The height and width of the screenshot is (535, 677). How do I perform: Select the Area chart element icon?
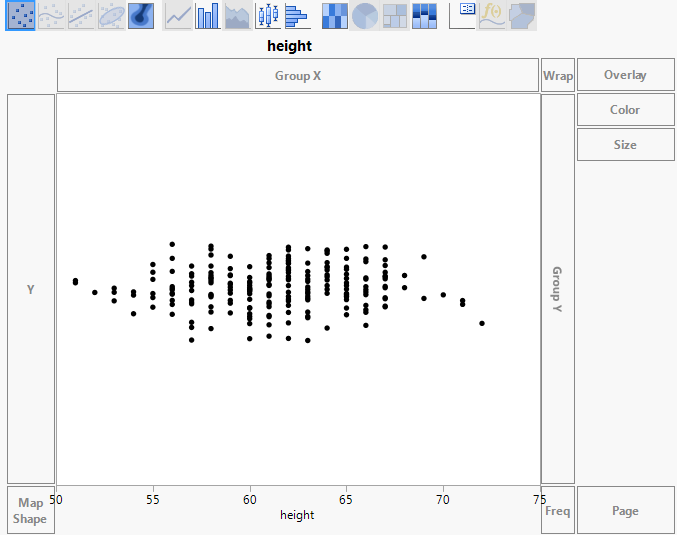(x=237, y=16)
